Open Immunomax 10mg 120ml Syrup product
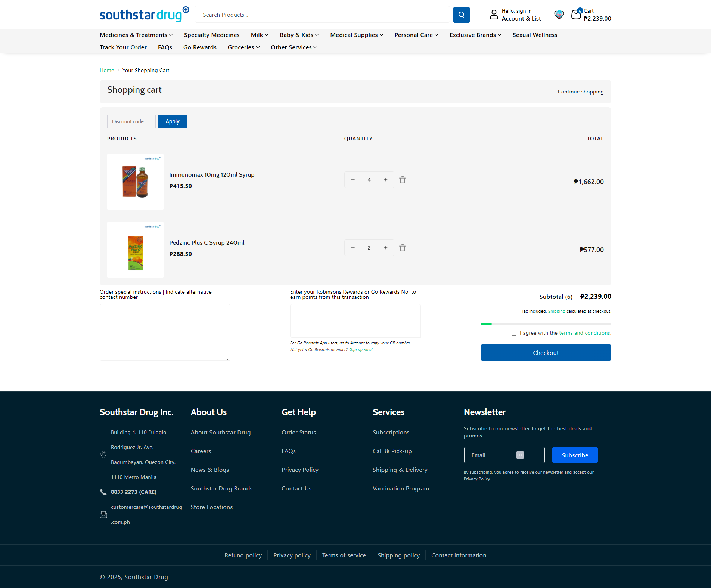The width and height of the screenshot is (711, 588). (x=212, y=175)
